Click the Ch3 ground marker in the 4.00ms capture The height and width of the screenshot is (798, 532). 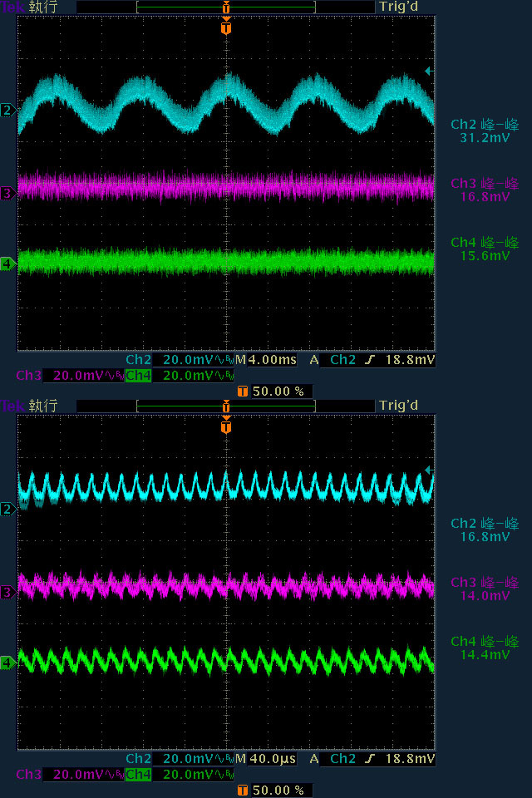pyautogui.click(x=7, y=194)
